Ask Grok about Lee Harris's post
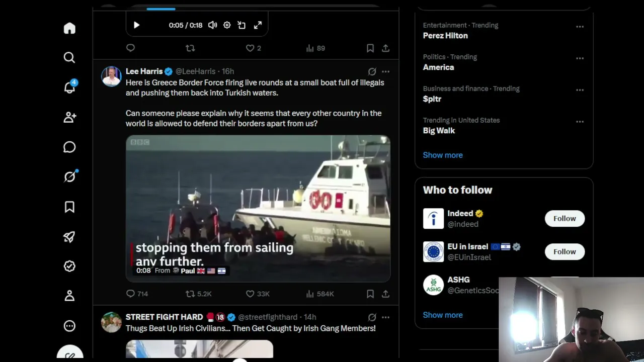The image size is (644, 362). 372,71
